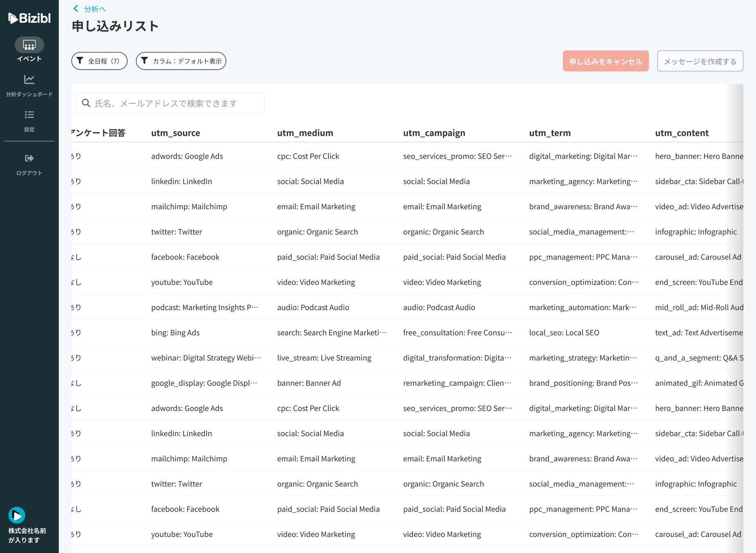Click 'audio: Podcast Audio' in utm_medium column
This screenshot has width=756, height=553.
[313, 307]
